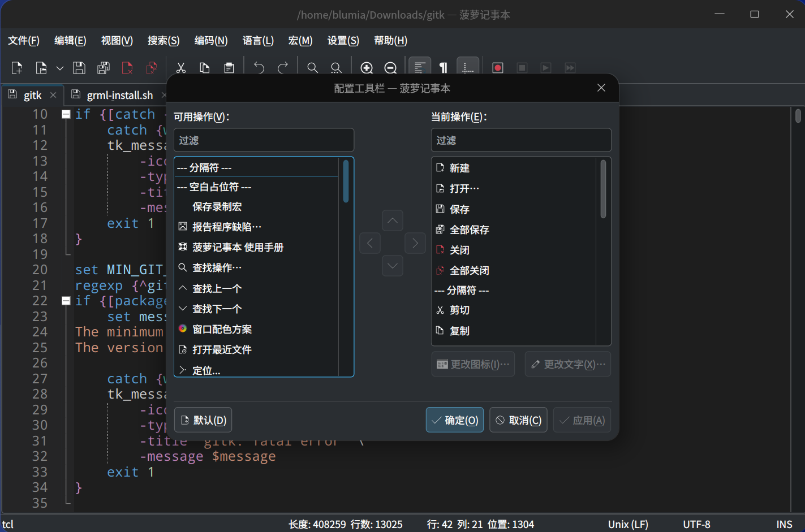Collapse the code fold at line 10
Screen dimensions: 805x532
click(x=66, y=114)
